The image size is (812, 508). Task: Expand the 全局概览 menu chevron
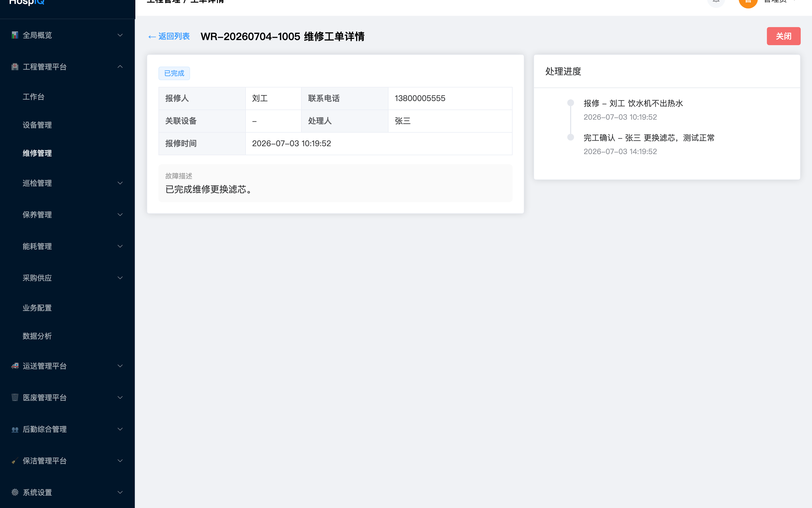click(120, 35)
